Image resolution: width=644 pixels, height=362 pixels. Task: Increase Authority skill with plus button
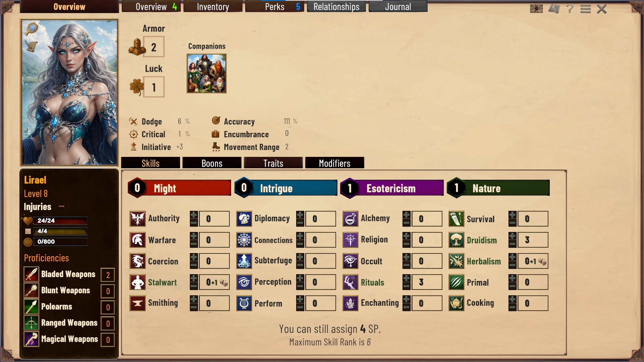point(194,215)
